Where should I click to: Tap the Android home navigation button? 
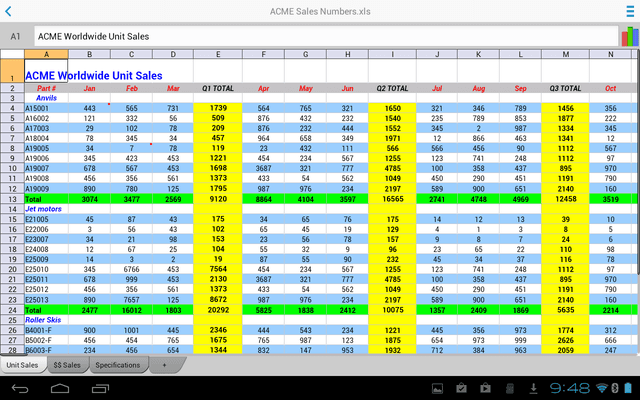60,388
